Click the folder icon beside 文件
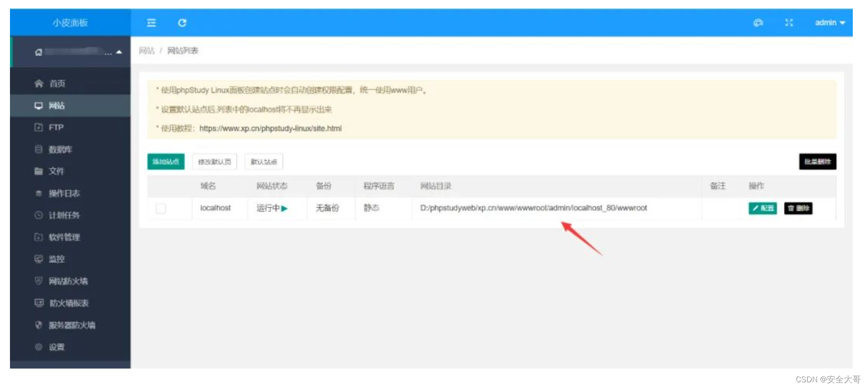868x388 pixels. tap(38, 171)
